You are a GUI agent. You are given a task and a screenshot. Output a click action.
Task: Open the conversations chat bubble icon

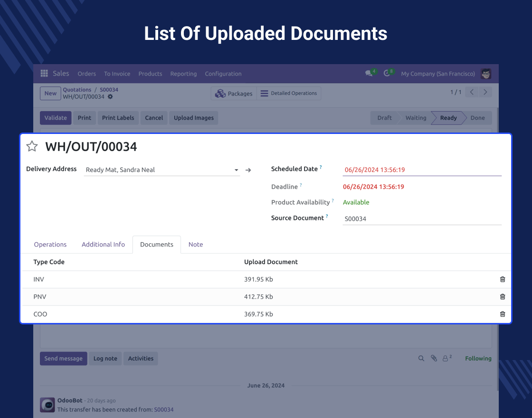369,73
